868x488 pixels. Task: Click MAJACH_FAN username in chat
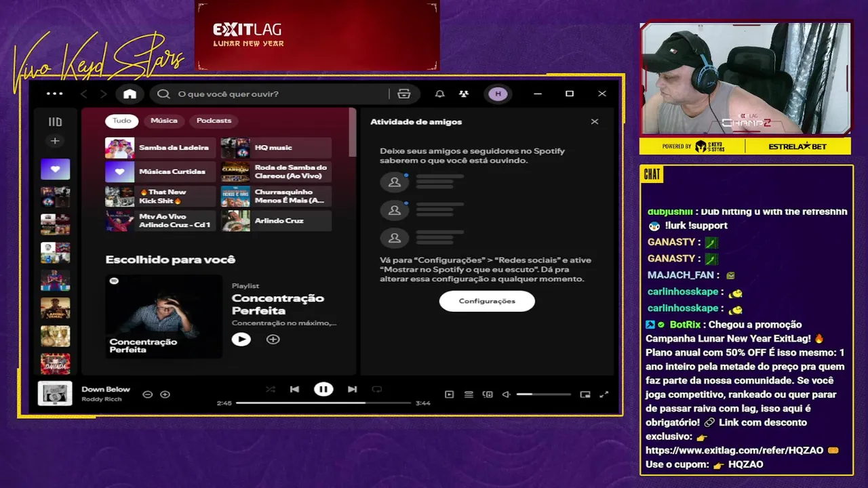coord(682,275)
